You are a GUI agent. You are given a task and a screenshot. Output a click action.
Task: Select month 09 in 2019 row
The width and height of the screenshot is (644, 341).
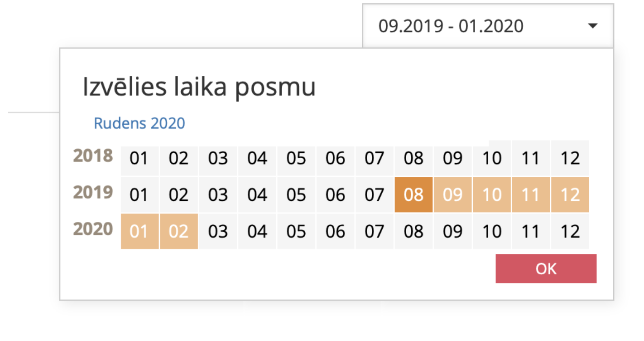click(452, 195)
